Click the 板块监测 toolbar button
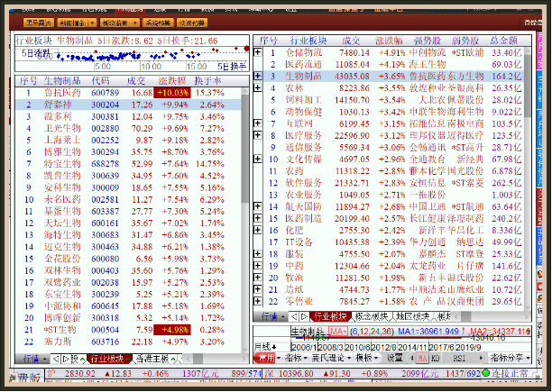Viewport: 552px width, 392px height. tap(119, 23)
